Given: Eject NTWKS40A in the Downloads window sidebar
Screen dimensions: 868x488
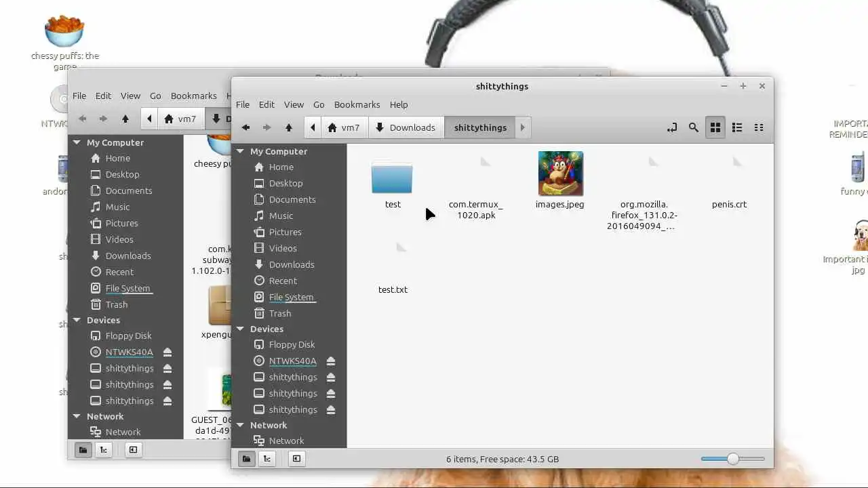Looking at the screenshot, I should pos(167,352).
